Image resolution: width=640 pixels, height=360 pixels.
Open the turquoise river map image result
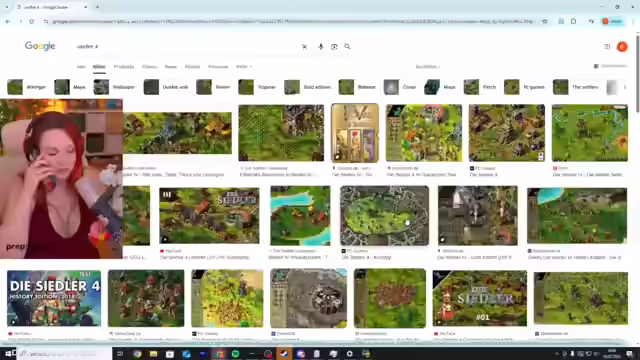(x=300, y=216)
